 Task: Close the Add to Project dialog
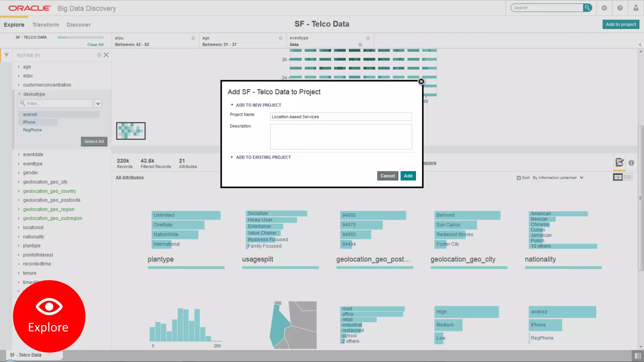click(x=421, y=82)
